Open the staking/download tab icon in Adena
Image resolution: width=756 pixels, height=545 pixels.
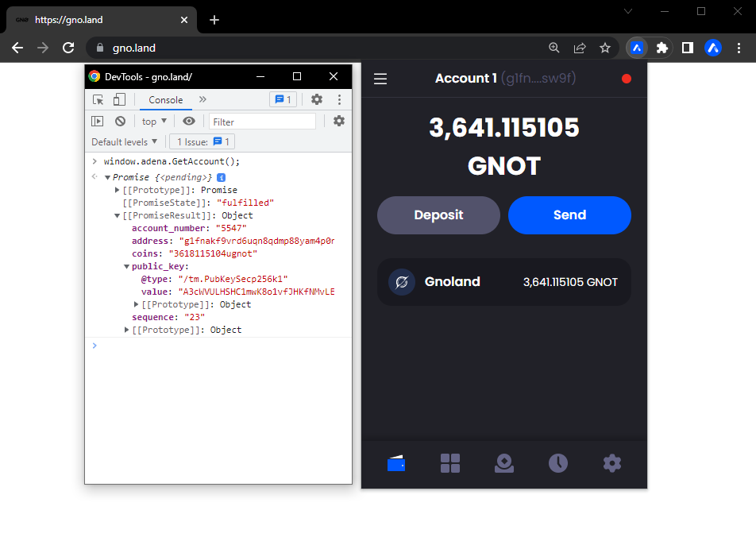coord(503,463)
